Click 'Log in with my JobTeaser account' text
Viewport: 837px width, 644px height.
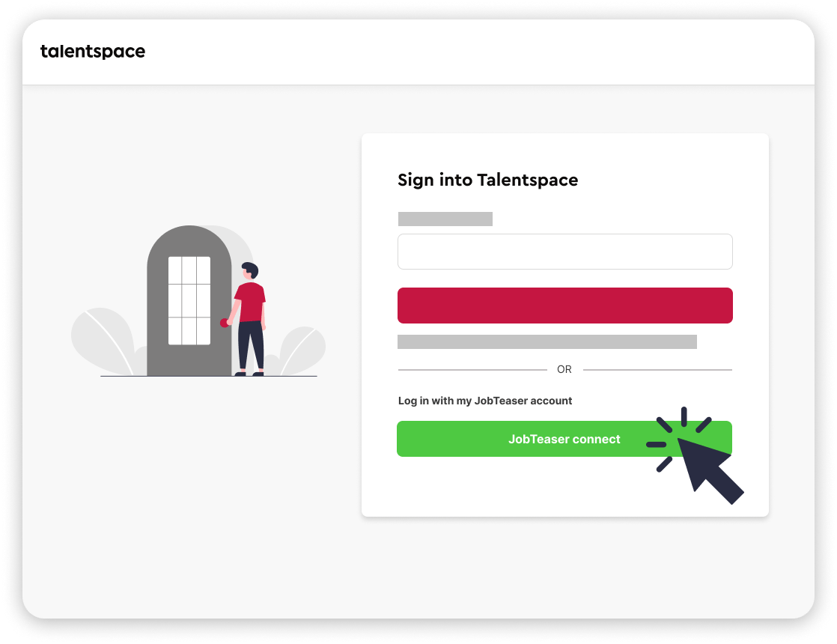pyautogui.click(x=484, y=401)
